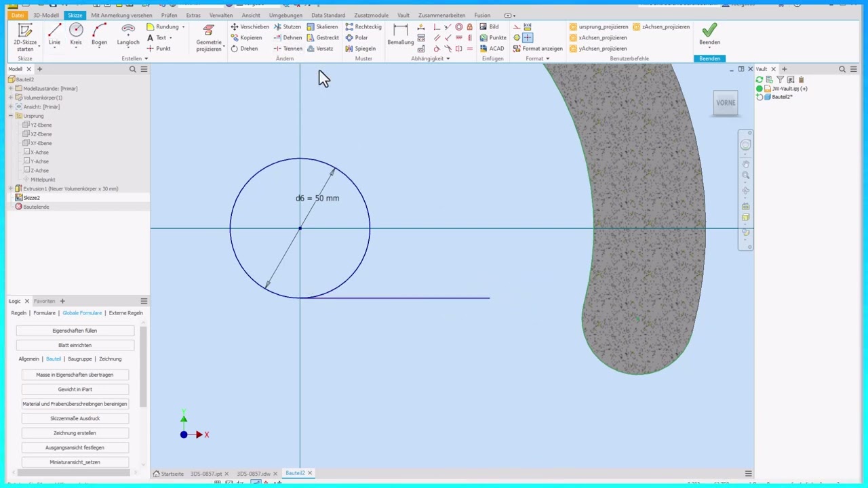Activate the Verschieben move tool
868x488 pixels.
point(250,27)
